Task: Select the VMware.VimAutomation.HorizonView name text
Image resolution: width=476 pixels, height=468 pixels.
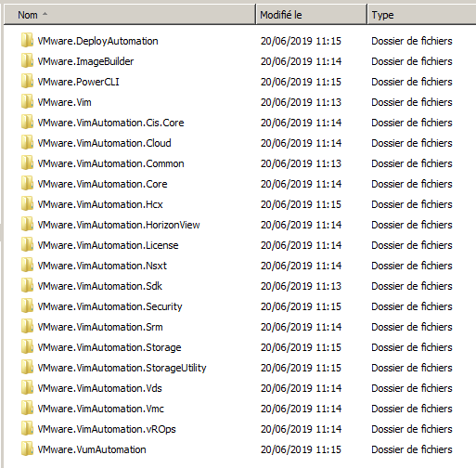Action: (x=119, y=225)
